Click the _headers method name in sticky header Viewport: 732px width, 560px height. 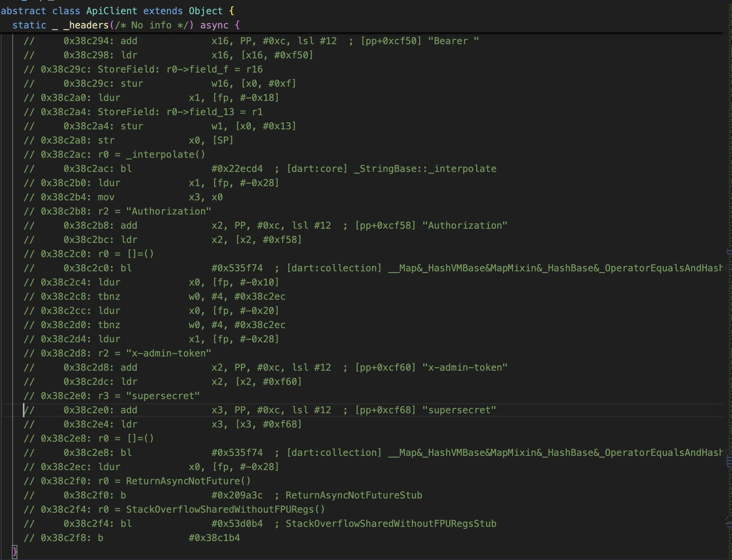[86, 25]
